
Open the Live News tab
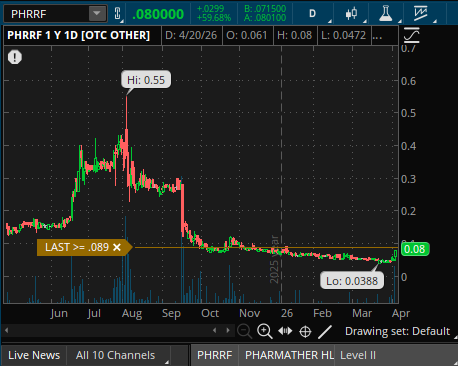pos(34,355)
